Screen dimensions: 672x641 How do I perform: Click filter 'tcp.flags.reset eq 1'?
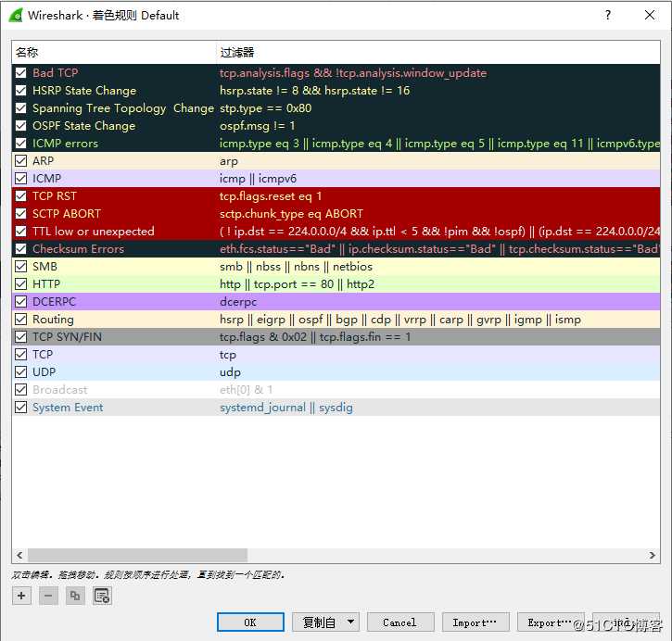tap(271, 195)
